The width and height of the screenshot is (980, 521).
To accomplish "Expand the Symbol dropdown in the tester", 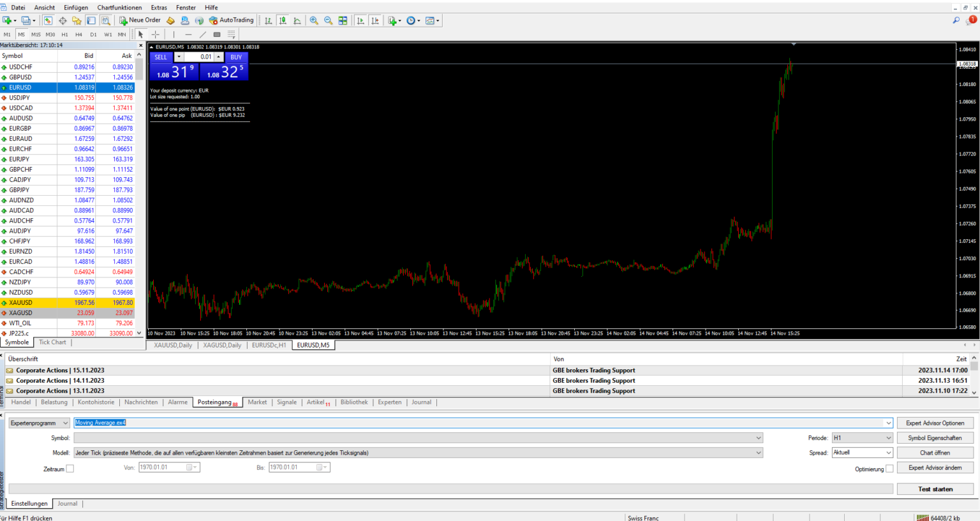I will point(758,437).
